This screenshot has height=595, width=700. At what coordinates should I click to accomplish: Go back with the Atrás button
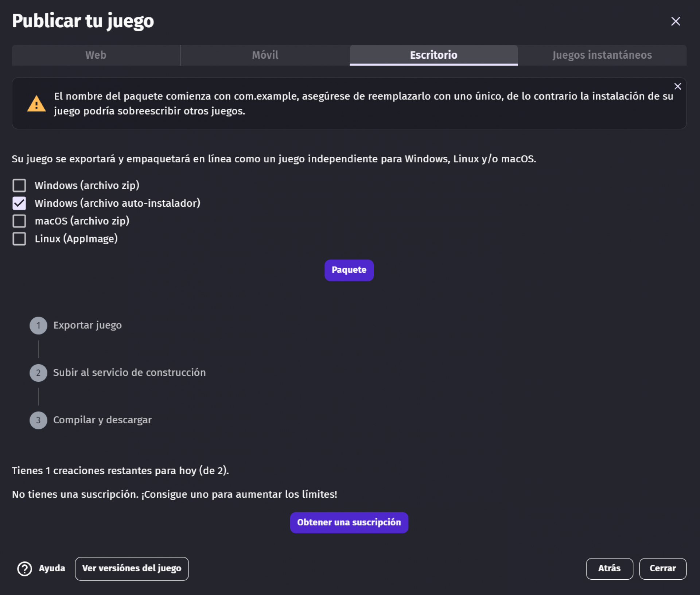pos(609,568)
